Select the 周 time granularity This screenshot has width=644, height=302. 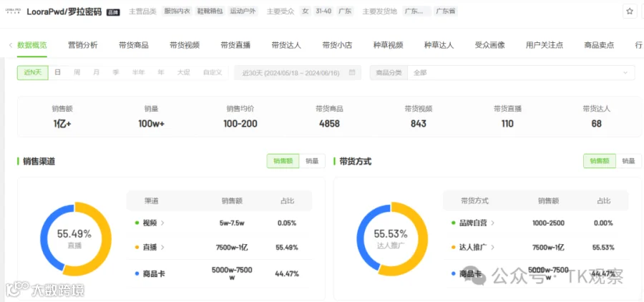77,72
